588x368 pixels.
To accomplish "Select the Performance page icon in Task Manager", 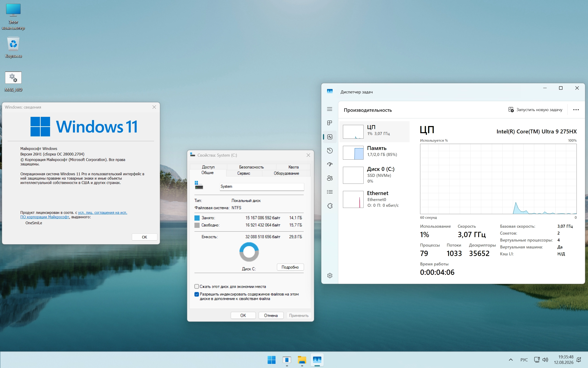I will click(330, 137).
